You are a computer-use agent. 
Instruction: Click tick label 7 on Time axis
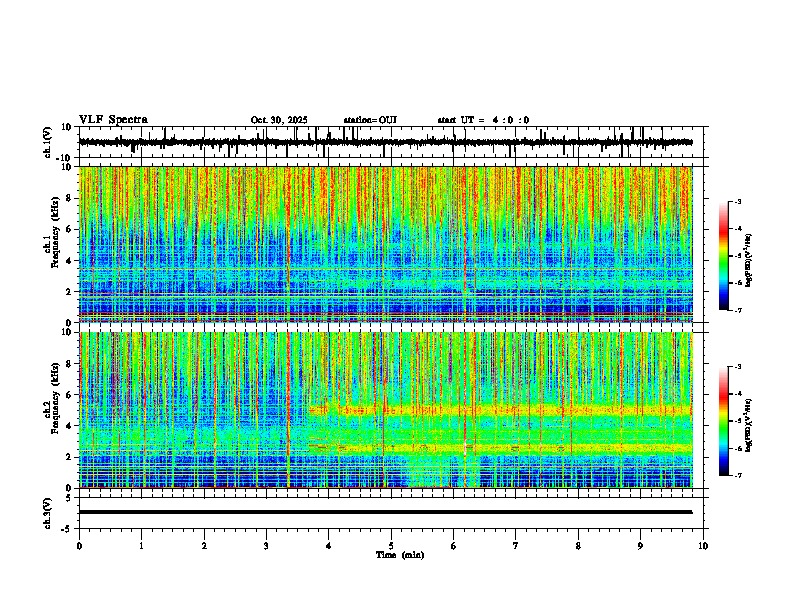point(516,546)
